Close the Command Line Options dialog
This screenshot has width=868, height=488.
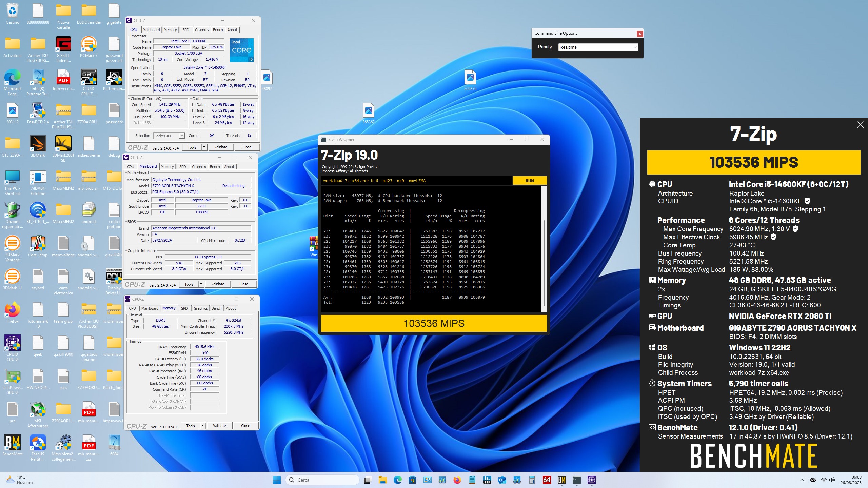click(639, 33)
